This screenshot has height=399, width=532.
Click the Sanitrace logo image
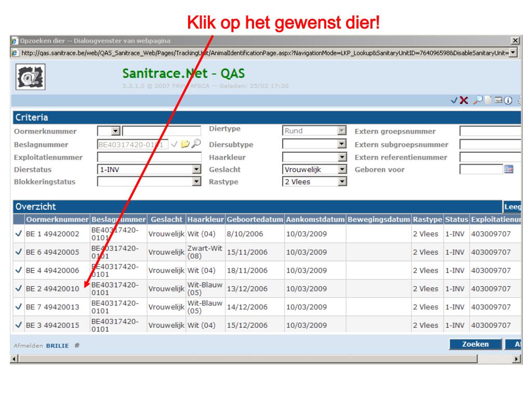tap(30, 77)
